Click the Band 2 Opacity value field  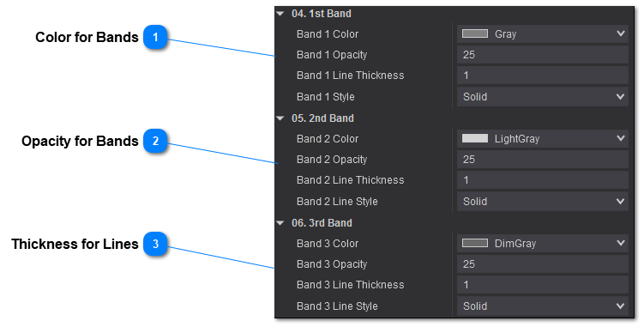pyautogui.click(x=543, y=159)
